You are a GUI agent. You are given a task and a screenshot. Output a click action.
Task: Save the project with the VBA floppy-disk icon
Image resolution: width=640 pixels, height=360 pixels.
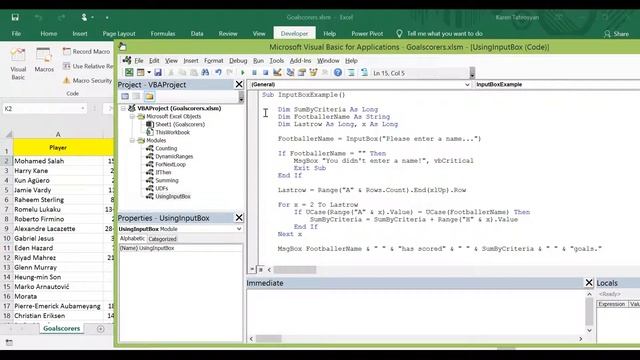[158, 73]
